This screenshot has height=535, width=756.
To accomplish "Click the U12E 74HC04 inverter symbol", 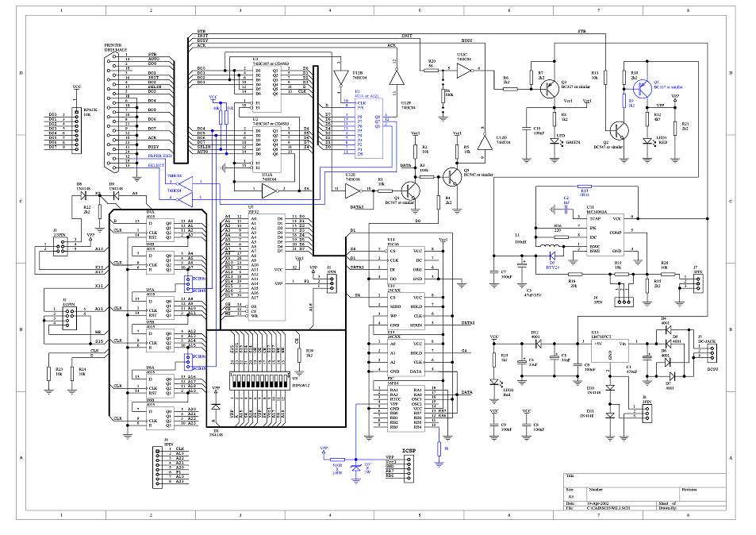I will click(354, 192).
